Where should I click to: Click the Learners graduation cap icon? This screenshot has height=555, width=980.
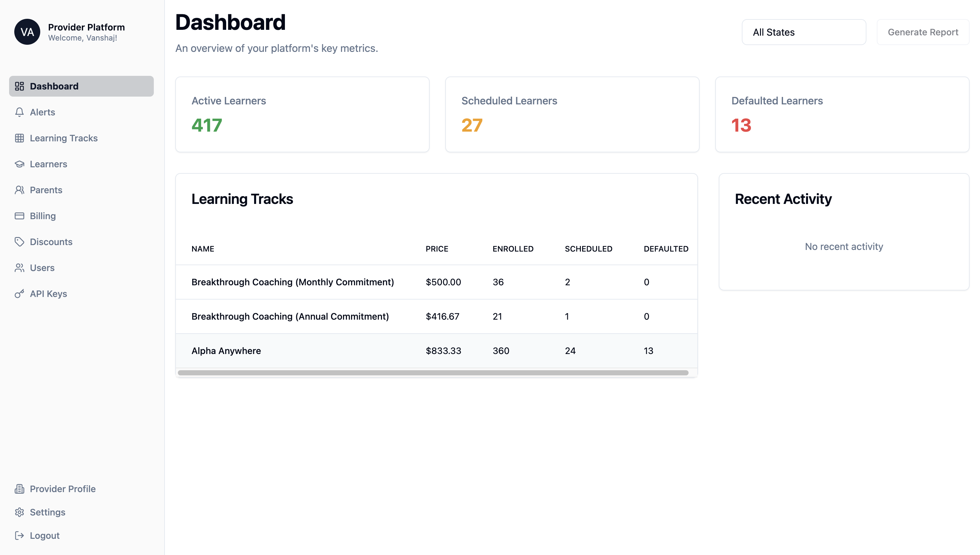19,164
